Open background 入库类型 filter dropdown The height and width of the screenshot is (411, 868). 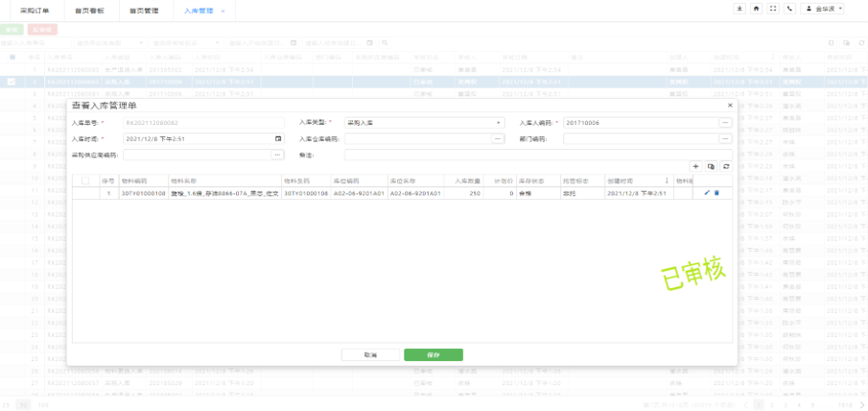pos(110,42)
